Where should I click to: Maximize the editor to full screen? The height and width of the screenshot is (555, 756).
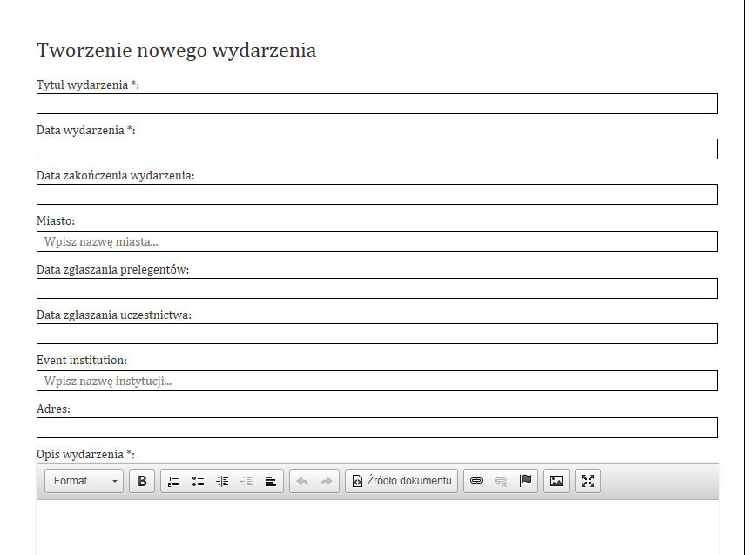tap(588, 481)
